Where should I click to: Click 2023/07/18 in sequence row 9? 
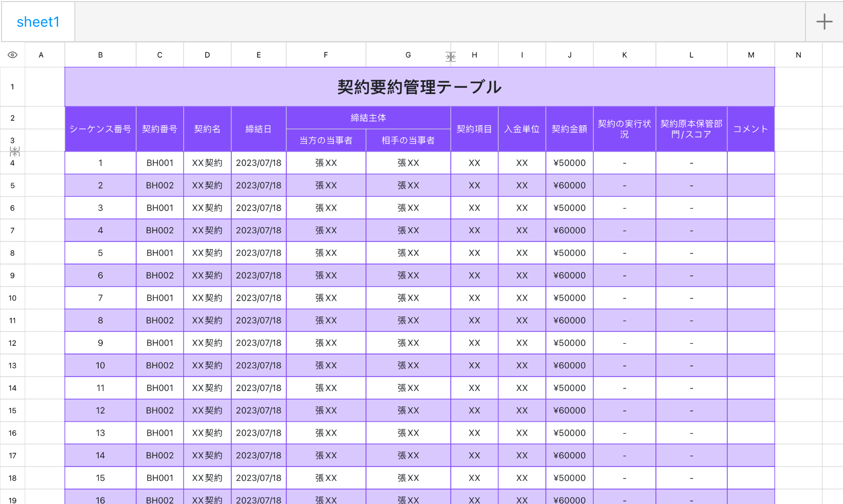pyautogui.click(x=259, y=343)
